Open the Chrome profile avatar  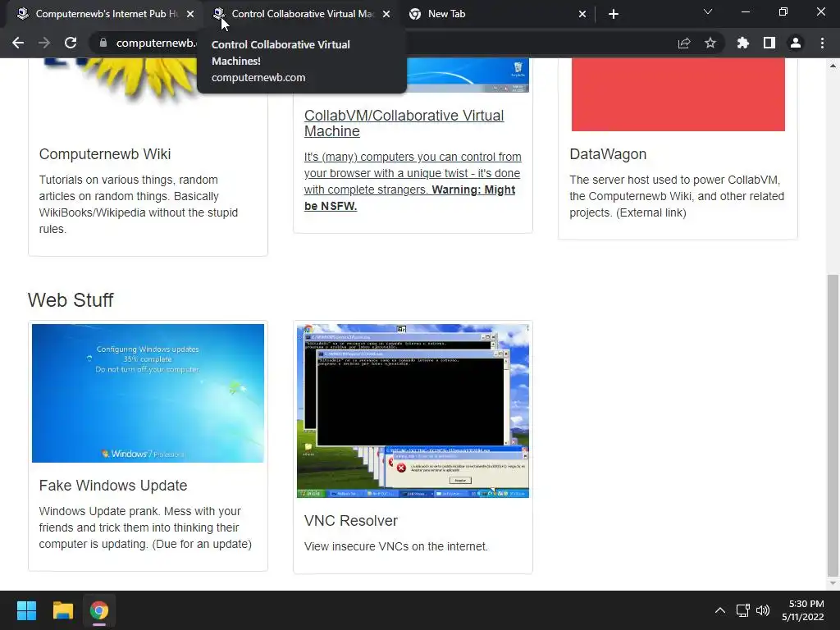[796, 43]
